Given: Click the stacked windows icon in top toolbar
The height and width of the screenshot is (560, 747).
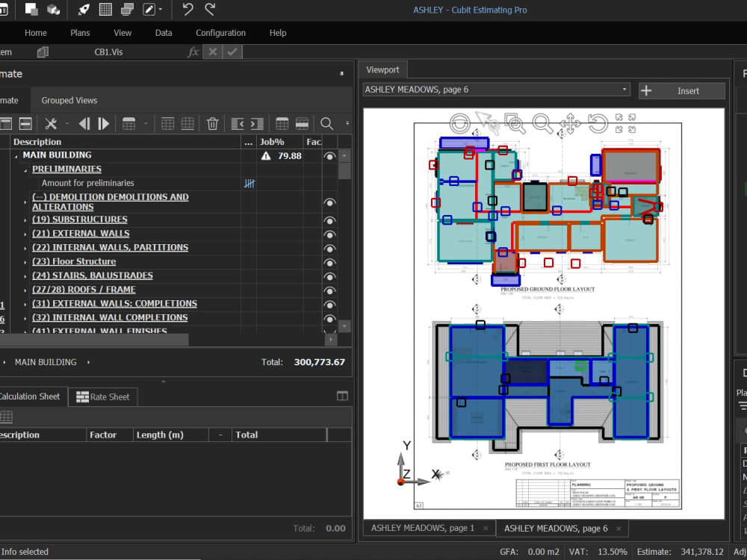Looking at the screenshot, I should click(x=127, y=10).
